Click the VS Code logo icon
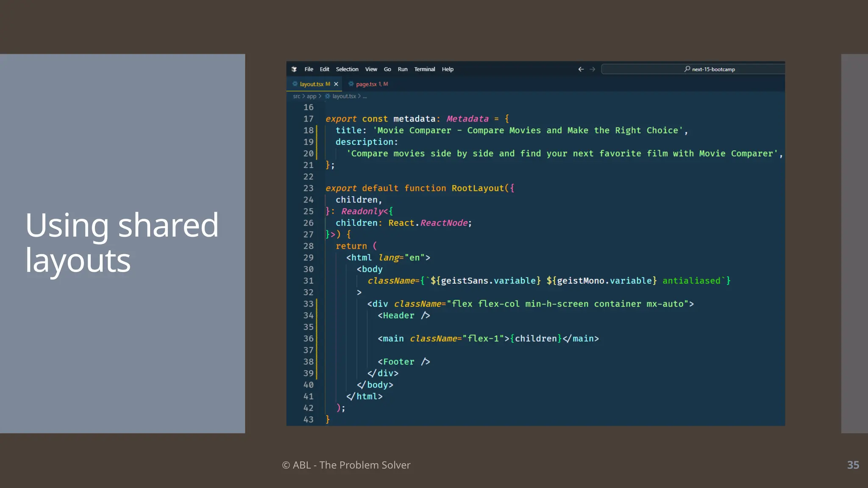The width and height of the screenshot is (868, 488). 294,69
